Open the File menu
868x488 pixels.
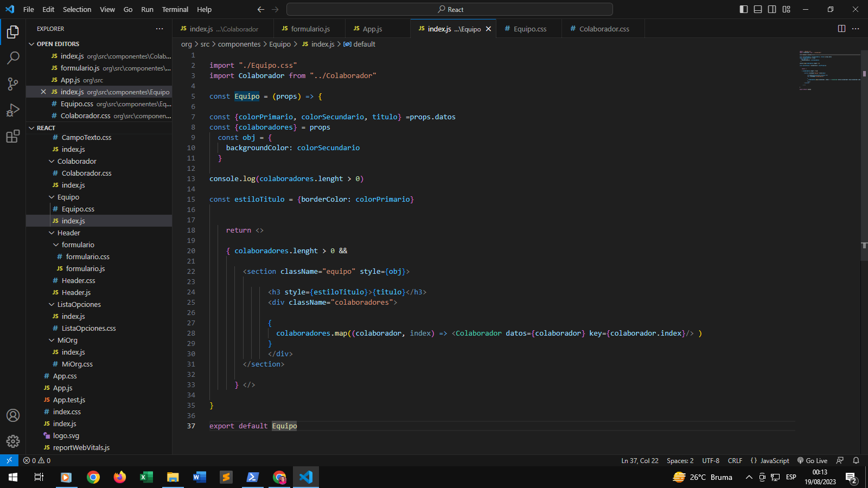[29, 9]
